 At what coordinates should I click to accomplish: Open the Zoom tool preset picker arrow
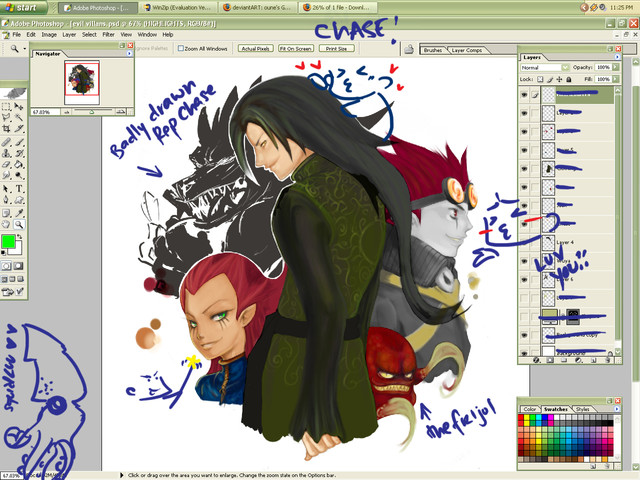24,49
